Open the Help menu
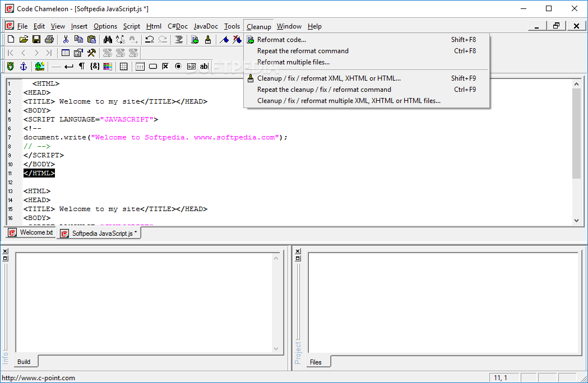 point(314,26)
